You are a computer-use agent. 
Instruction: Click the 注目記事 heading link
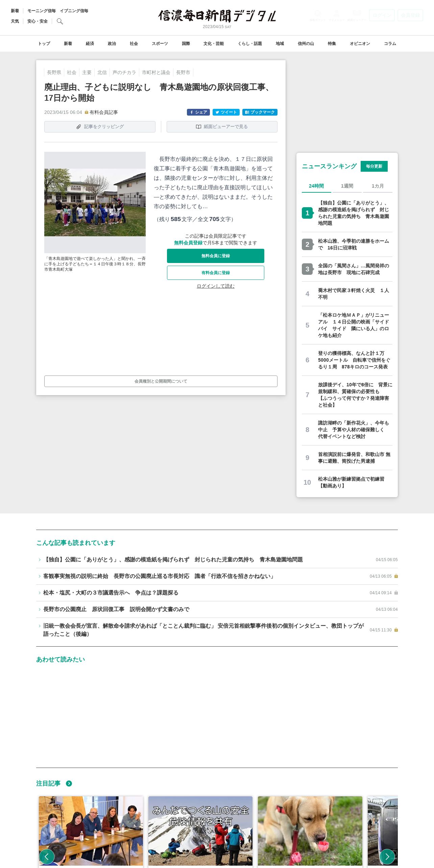pyautogui.click(x=48, y=783)
